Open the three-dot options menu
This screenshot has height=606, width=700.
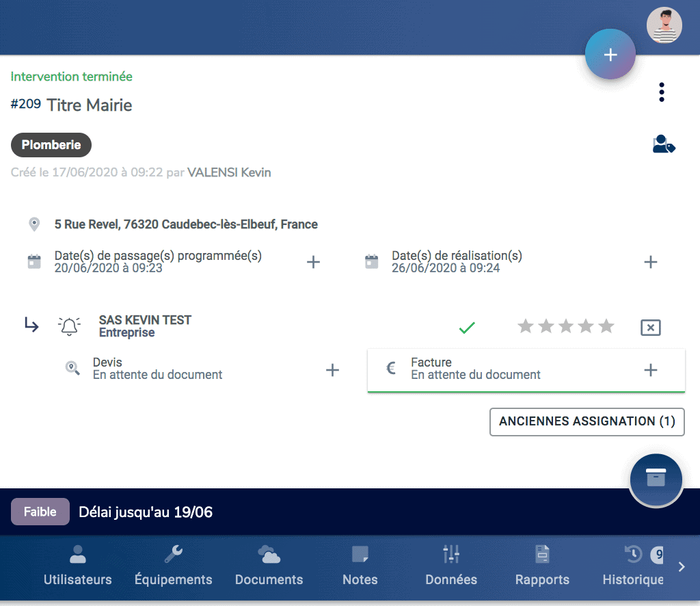coord(662,92)
